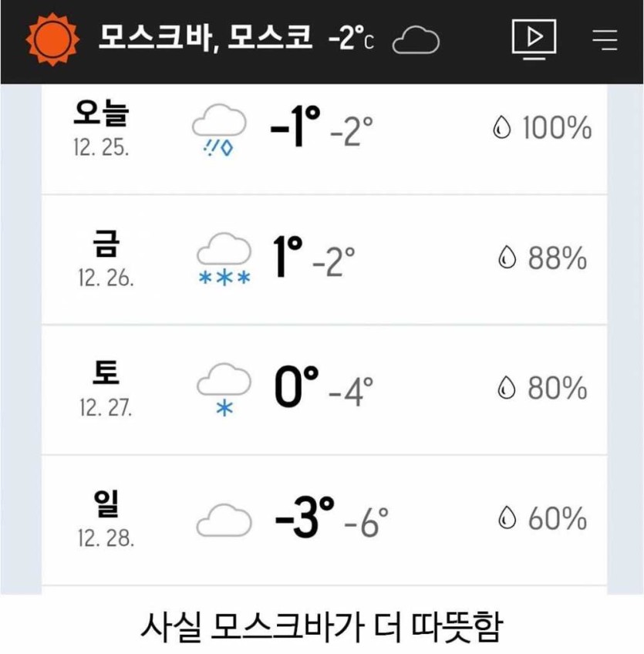The image size is (644, 654).
Task: Click the AccuWeather sun logo
Action: point(52,39)
